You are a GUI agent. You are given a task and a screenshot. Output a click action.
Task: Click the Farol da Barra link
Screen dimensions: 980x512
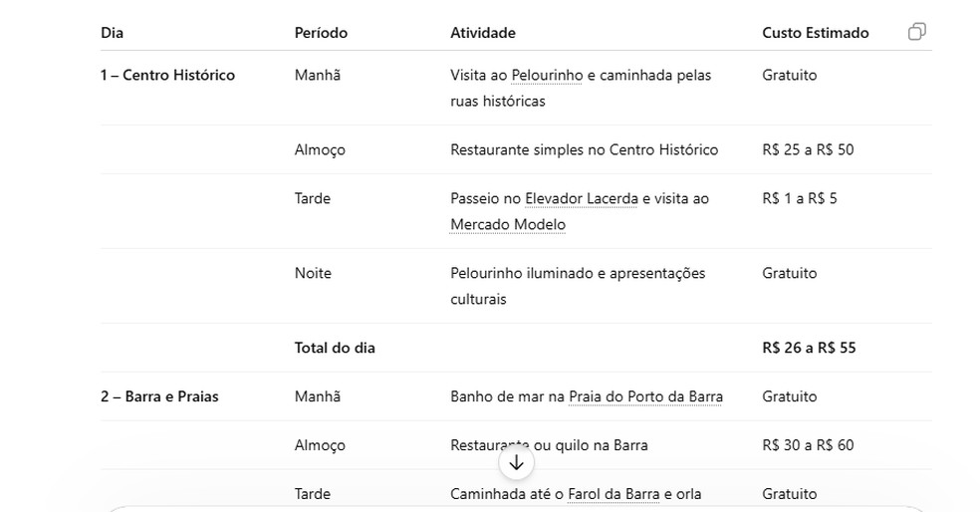[x=613, y=494]
